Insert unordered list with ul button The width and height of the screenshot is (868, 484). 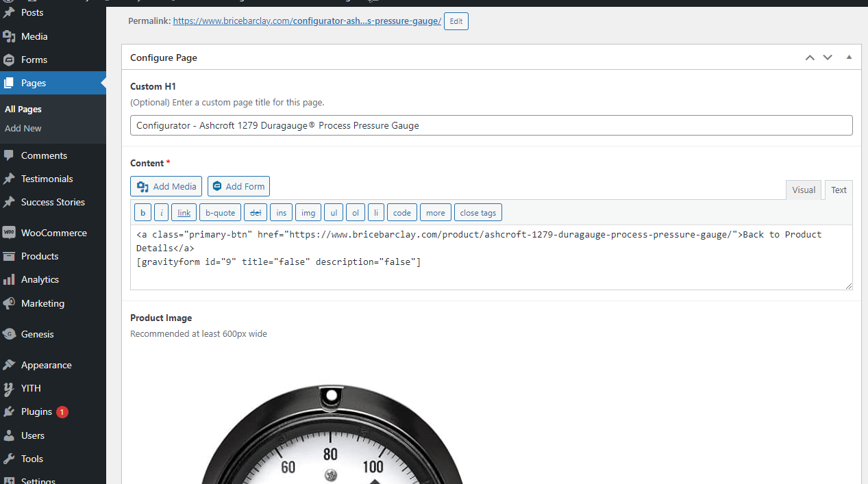click(334, 213)
